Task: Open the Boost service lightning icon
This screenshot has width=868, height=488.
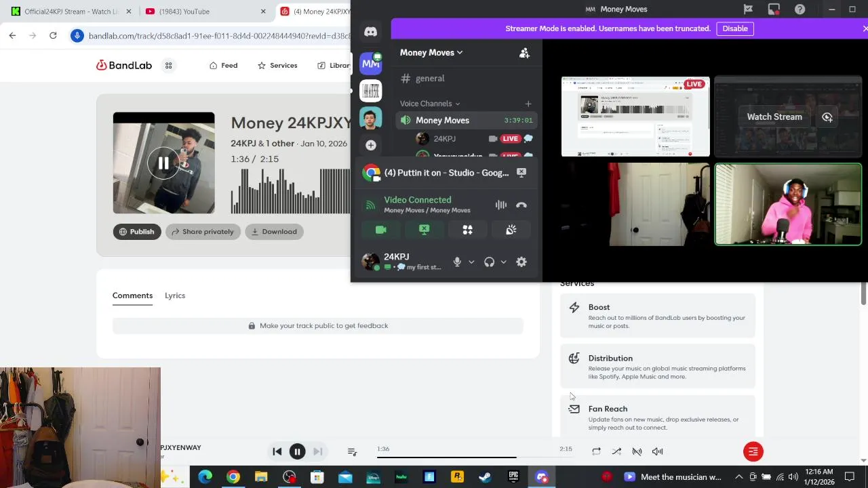Action: [574, 308]
